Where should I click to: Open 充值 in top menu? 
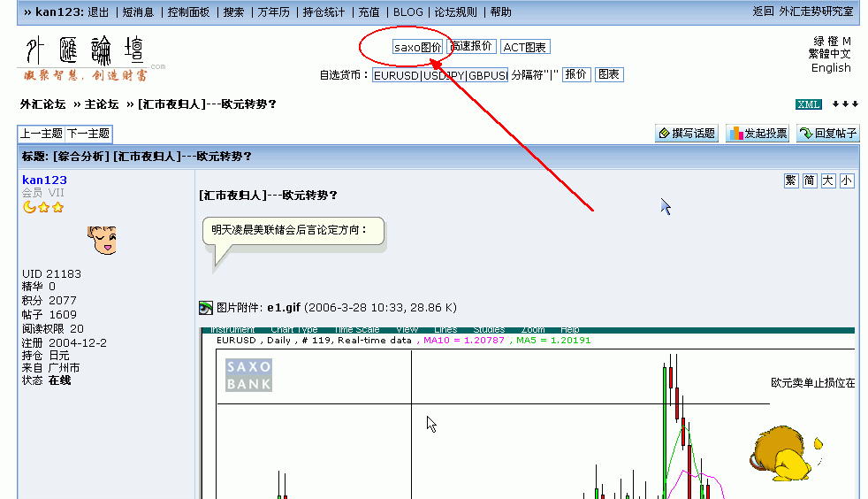[369, 12]
